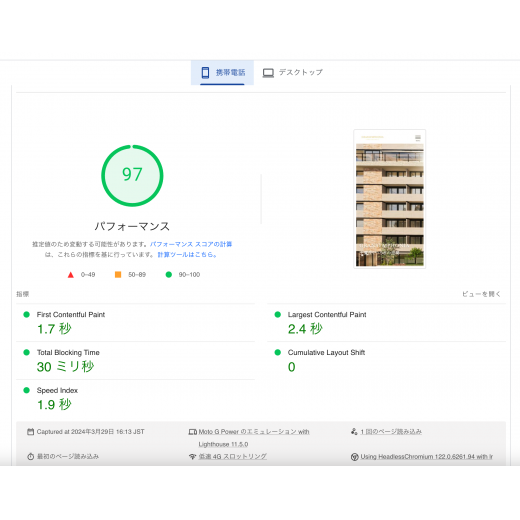
Task: Open the 計算ツールはこちら link
Action: (187, 255)
